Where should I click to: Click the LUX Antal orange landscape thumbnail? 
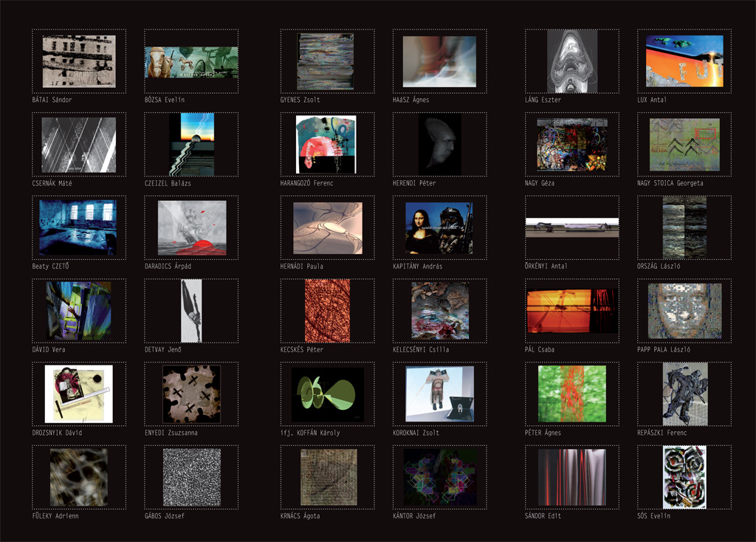click(x=684, y=61)
